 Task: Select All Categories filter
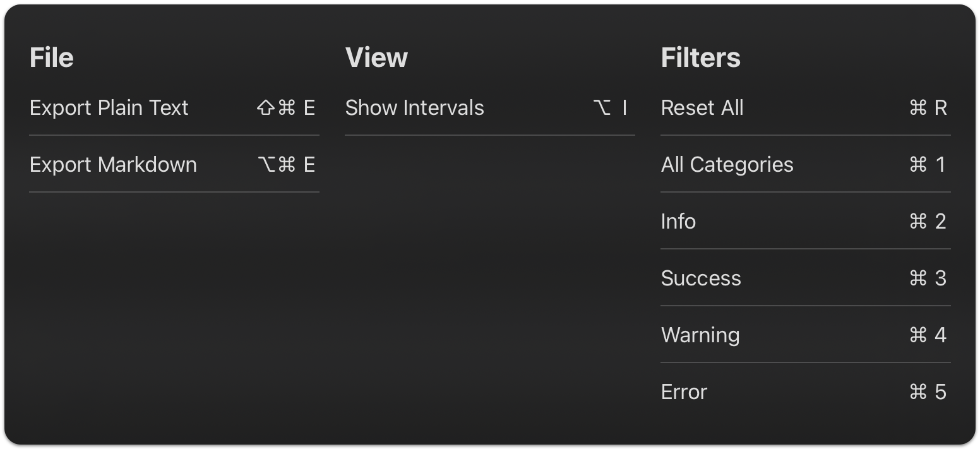[727, 165]
